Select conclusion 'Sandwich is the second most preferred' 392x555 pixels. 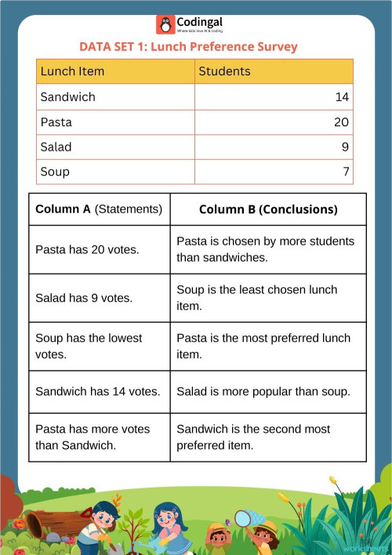click(253, 437)
